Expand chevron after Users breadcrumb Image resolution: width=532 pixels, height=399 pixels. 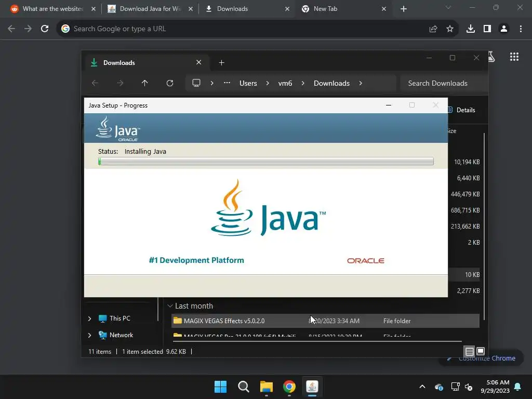(268, 83)
